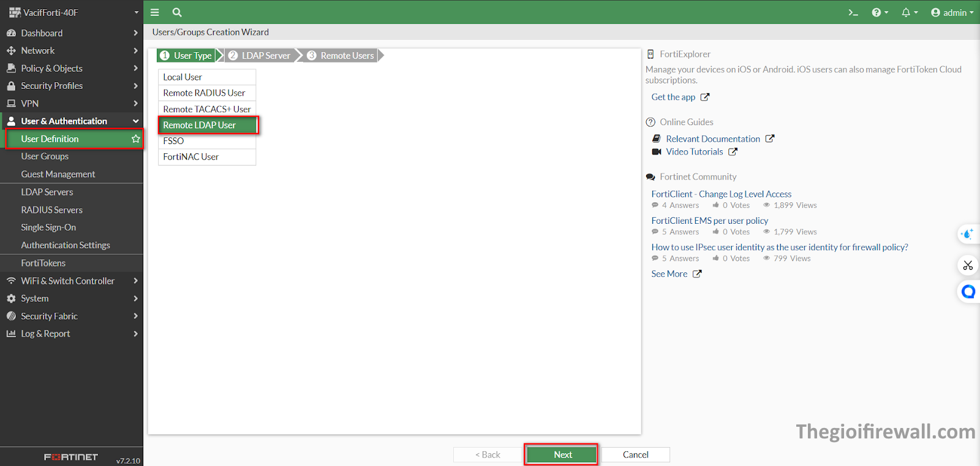The image size is (980, 466).
Task: Click the scissors floating icon
Action: coord(968,265)
